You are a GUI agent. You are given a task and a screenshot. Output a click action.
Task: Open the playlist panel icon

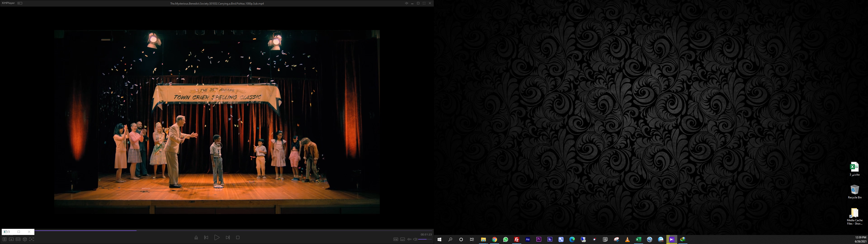pos(4,239)
